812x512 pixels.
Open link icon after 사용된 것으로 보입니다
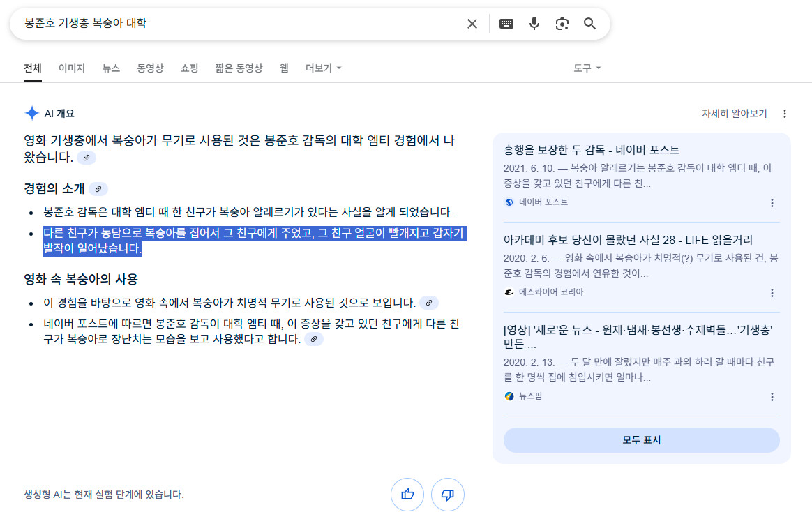(x=429, y=303)
